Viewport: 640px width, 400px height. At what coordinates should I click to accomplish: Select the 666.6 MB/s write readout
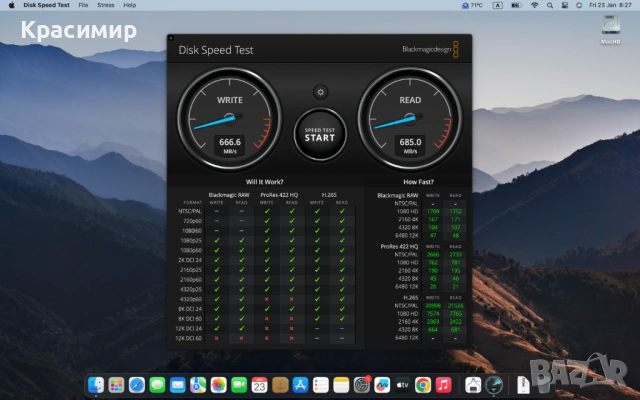pyautogui.click(x=230, y=145)
